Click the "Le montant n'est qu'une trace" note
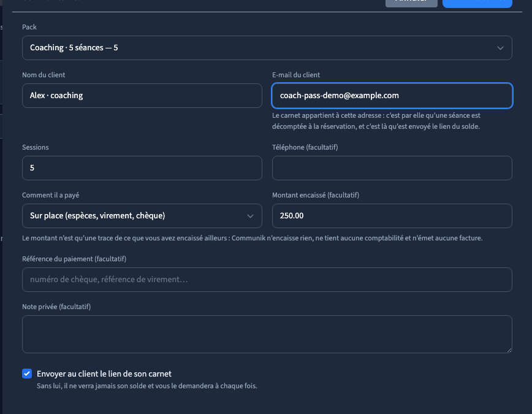This screenshot has height=414, width=532. [253, 238]
